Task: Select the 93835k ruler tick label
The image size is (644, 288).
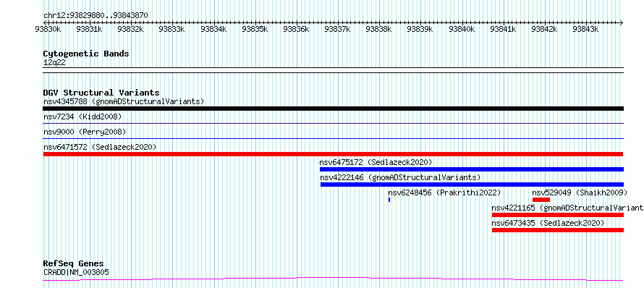Action: tap(255, 29)
